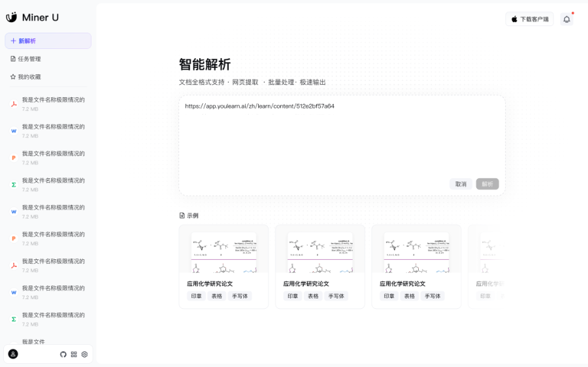Click the PDF icon of the topmost file
Viewport: 588px width, 367px height.
coord(14,104)
